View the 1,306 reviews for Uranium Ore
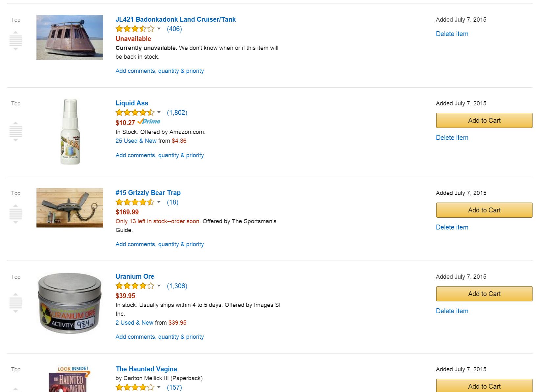This screenshot has width=546, height=392. click(177, 286)
